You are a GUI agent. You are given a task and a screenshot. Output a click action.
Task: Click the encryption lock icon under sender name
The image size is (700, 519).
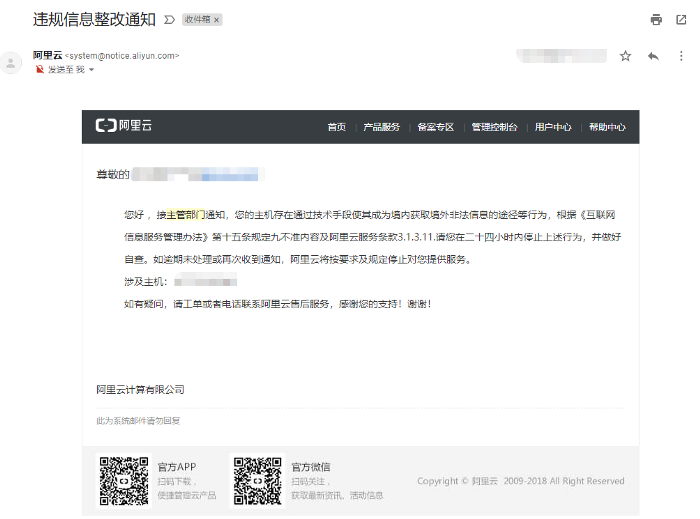pyautogui.click(x=40, y=70)
